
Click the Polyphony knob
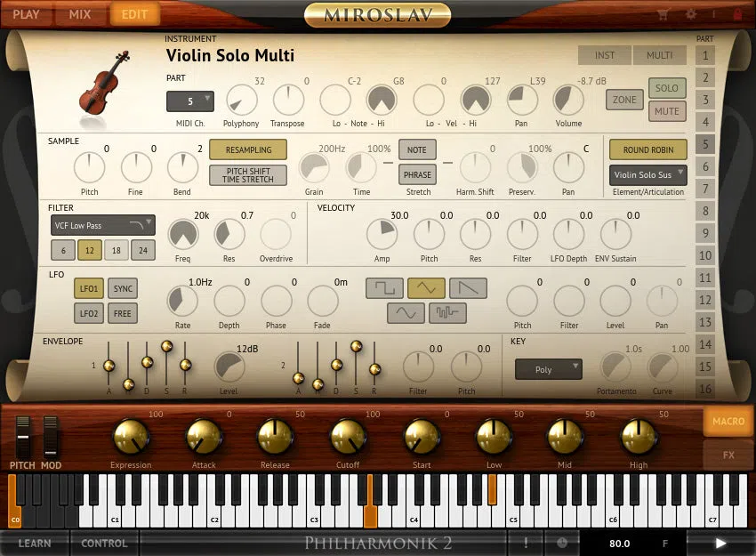click(242, 101)
